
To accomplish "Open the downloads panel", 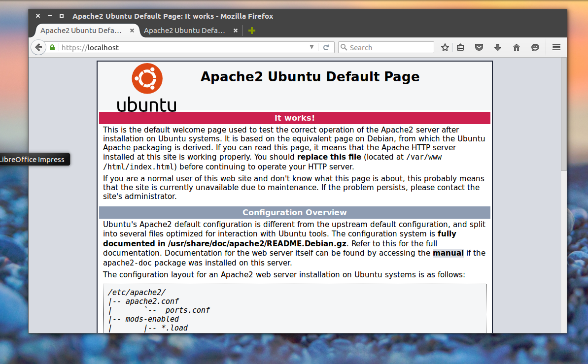I will 498,48.
